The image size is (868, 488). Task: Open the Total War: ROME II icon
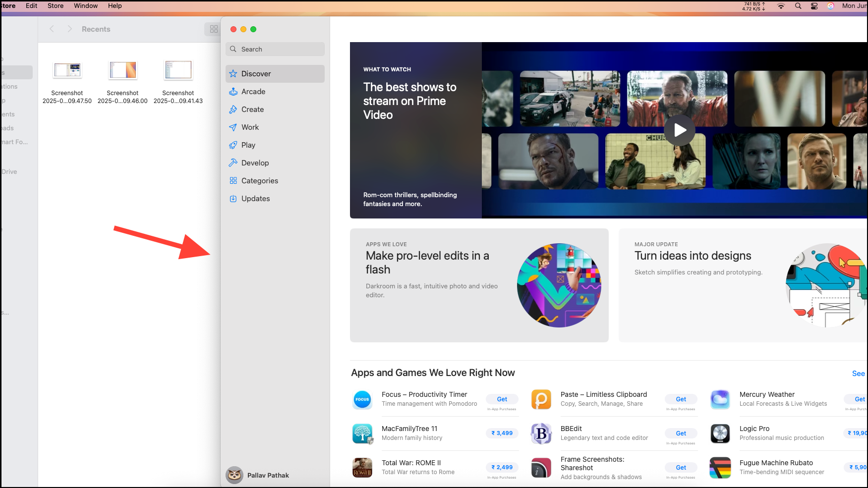point(362,468)
